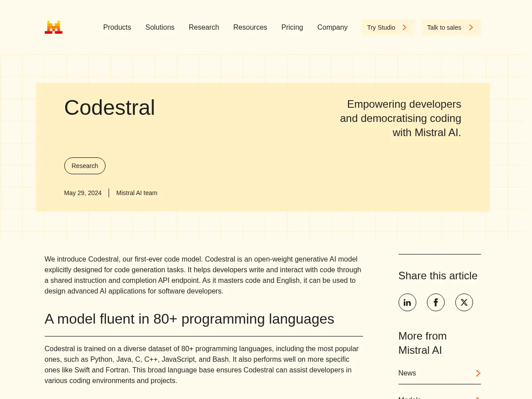The width and height of the screenshot is (532, 399).
Task: Open the Products menu
Action: tap(117, 27)
